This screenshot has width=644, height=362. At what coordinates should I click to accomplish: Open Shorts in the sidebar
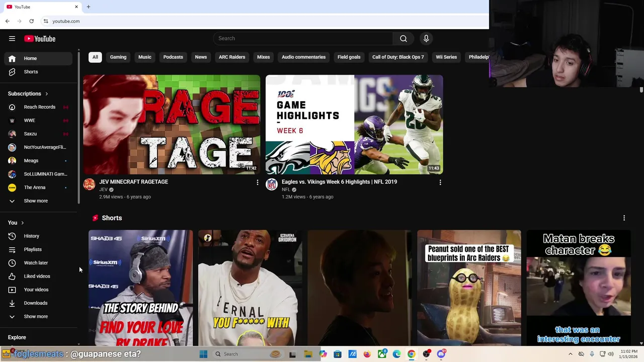click(x=38, y=72)
